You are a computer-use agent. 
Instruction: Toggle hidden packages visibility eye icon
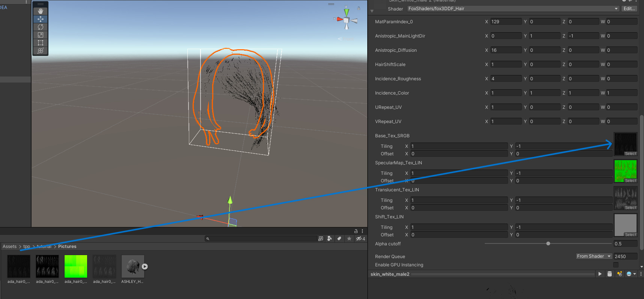click(x=360, y=239)
